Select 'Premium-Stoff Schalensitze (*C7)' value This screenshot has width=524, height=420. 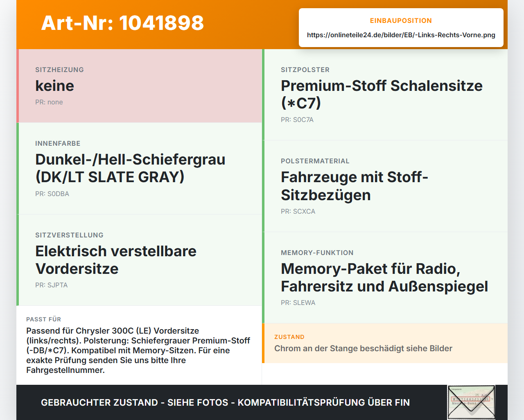[x=382, y=94]
